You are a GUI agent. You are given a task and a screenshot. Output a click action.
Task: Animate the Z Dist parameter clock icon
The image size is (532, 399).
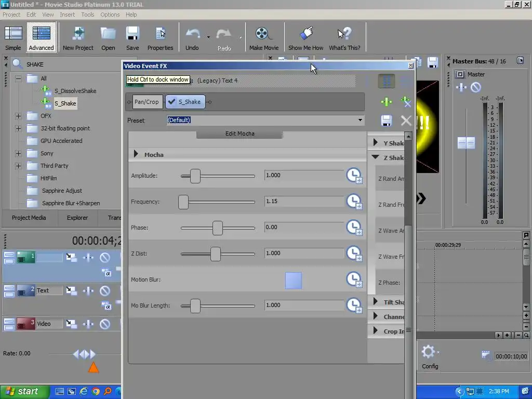[x=354, y=254]
